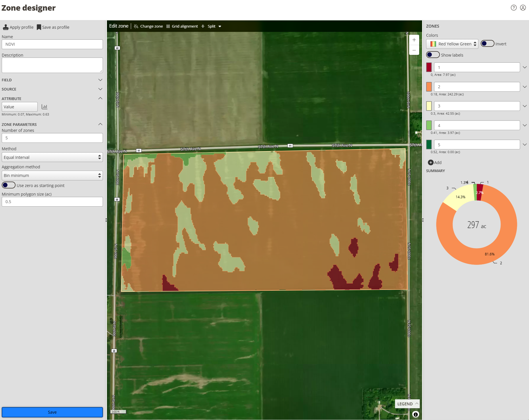Enable the Show labels switch

(433, 55)
